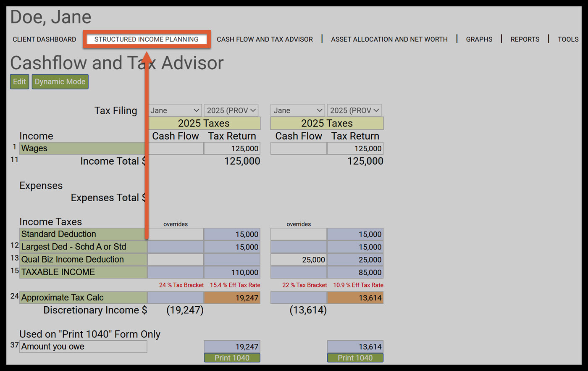Select the right Wages Cash Flow field
The image size is (588, 371).
coord(299,148)
